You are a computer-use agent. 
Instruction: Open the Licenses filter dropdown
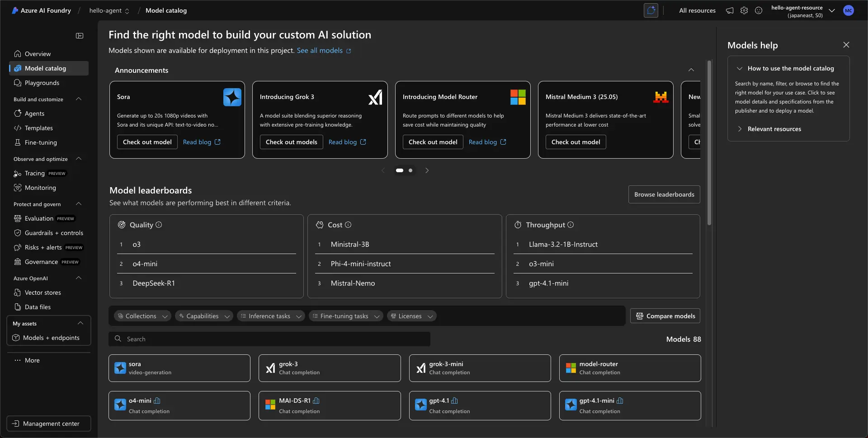(x=411, y=316)
